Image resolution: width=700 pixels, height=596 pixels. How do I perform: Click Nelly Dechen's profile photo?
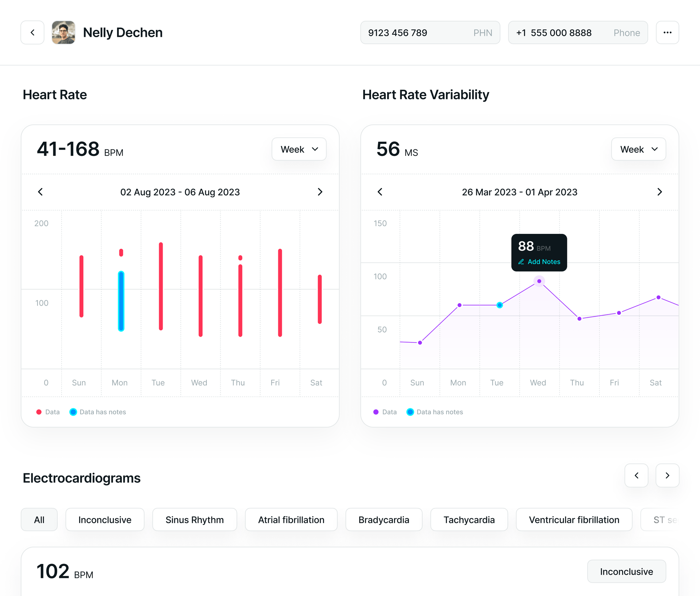click(63, 32)
